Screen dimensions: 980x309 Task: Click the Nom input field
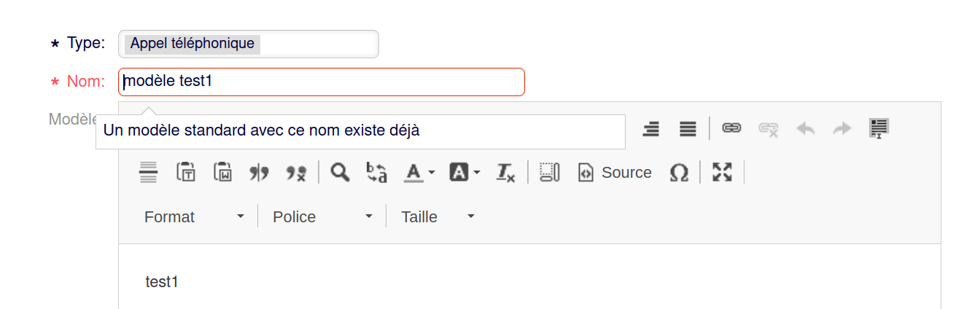pyautogui.click(x=321, y=82)
